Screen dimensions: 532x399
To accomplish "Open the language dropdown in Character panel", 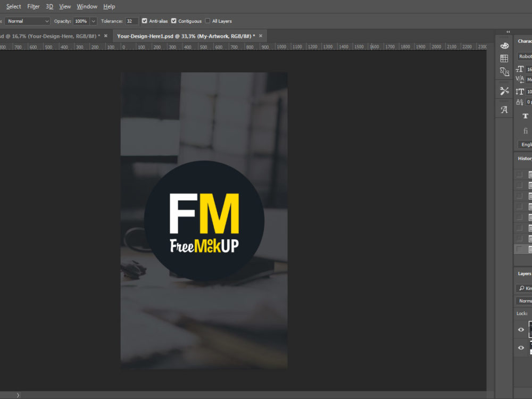I will tap(525, 145).
